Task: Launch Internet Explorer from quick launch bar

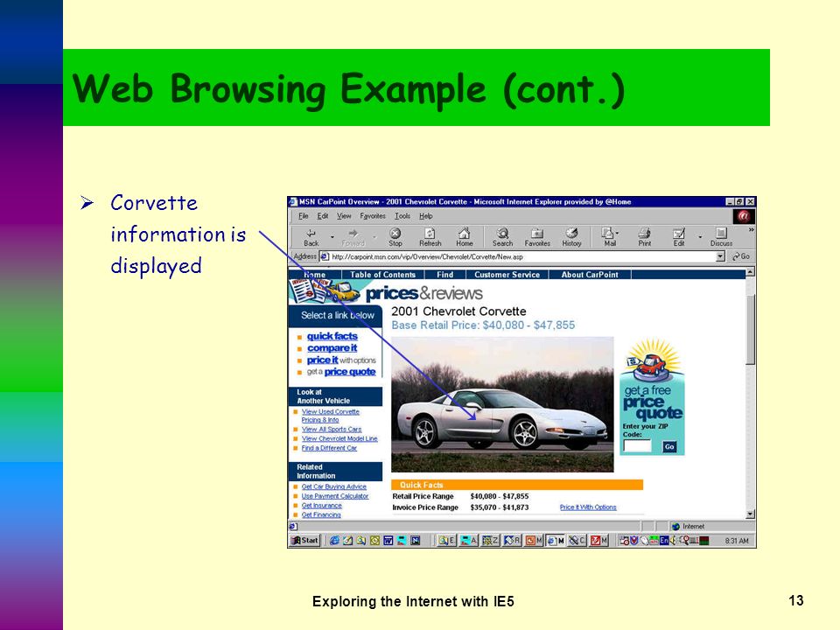Action: click(x=334, y=541)
